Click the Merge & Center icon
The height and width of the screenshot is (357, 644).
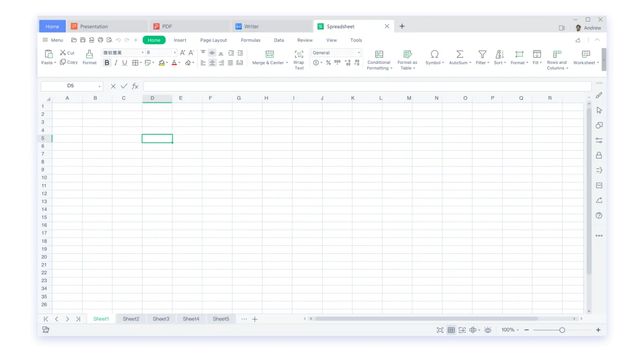point(269,54)
